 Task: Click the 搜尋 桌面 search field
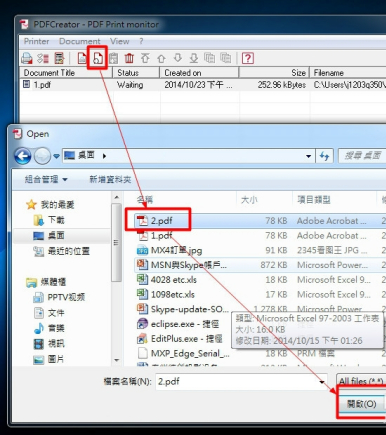pyautogui.click(x=362, y=156)
